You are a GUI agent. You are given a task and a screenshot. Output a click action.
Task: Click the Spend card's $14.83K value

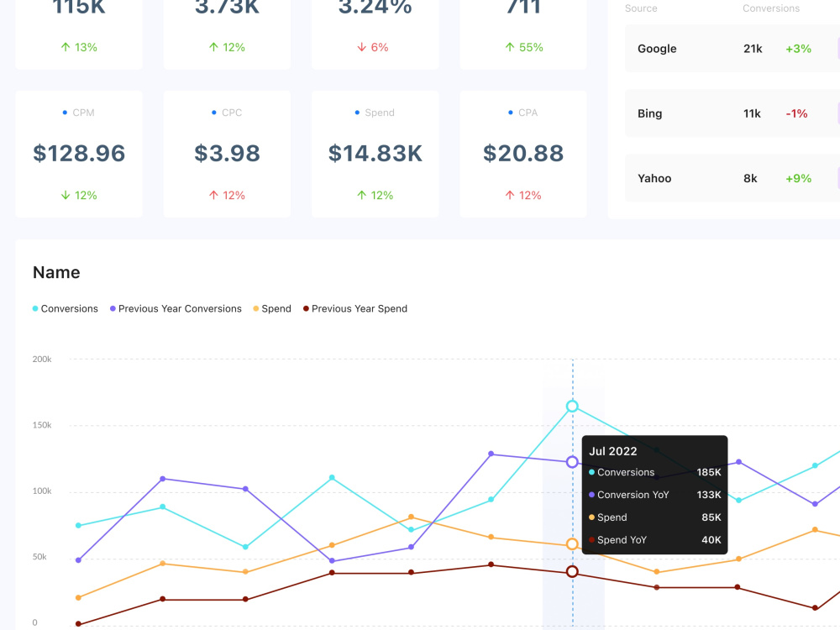pos(375,153)
